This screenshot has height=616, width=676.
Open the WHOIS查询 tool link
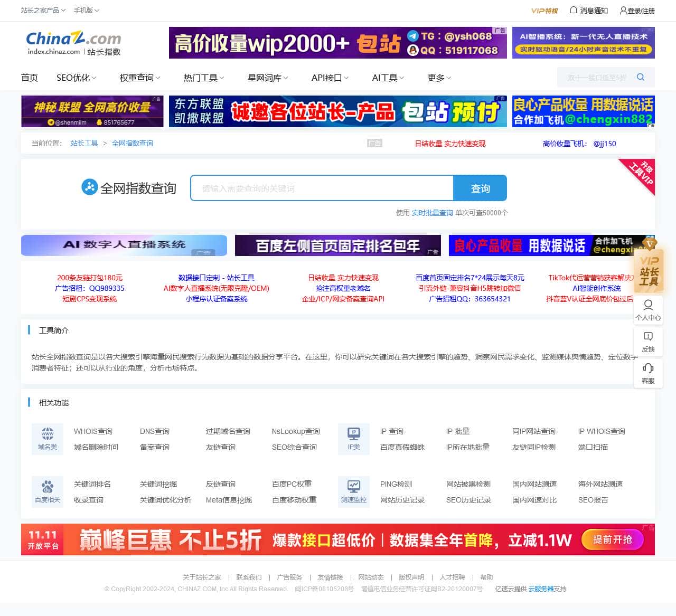(x=93, y=431)
